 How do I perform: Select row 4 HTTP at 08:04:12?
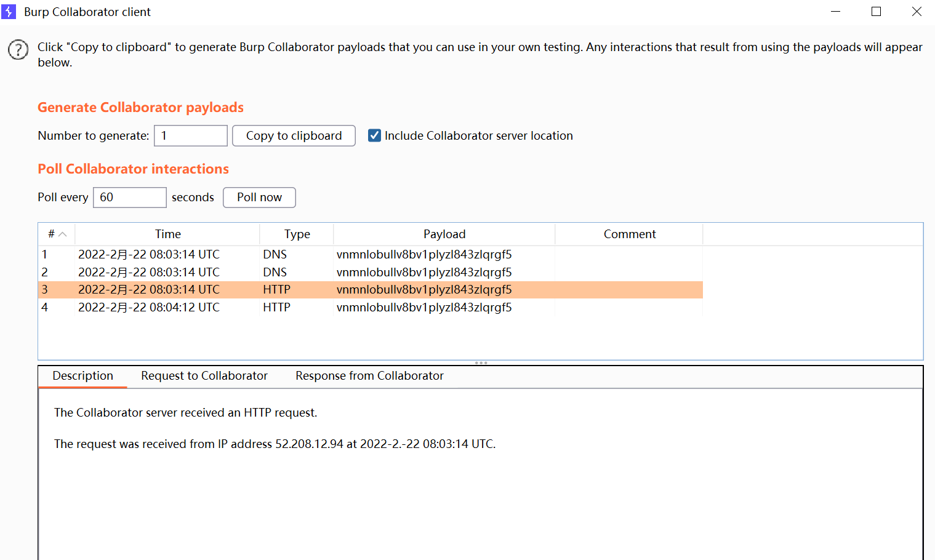371,307
